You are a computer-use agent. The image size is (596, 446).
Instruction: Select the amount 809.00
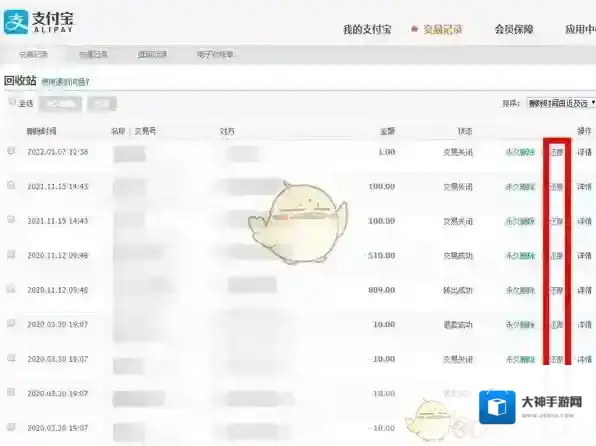382,290
